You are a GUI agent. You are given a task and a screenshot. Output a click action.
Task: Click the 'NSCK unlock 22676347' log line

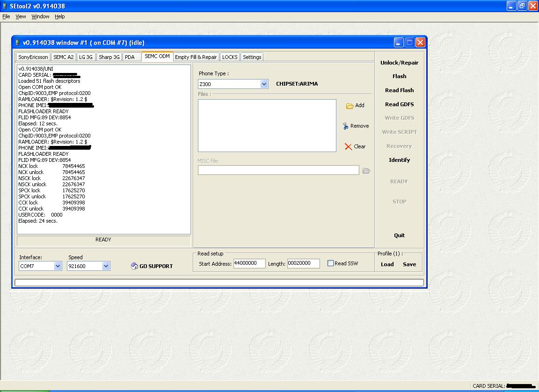tap(51, 184)
